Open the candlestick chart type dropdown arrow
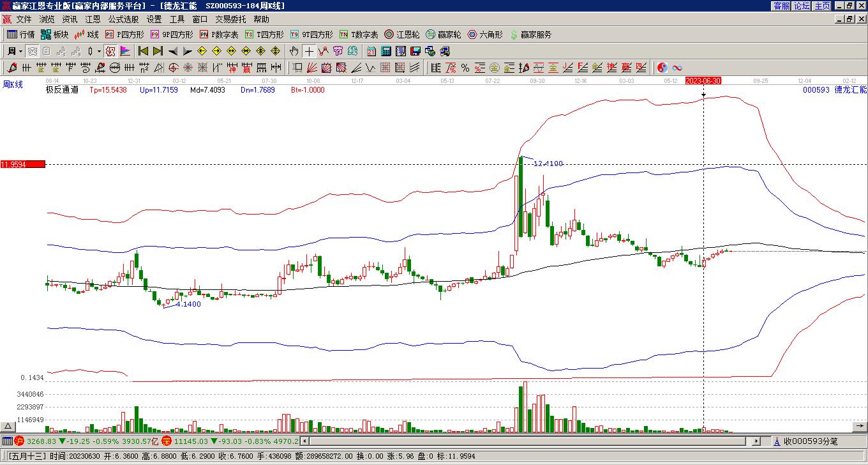868x465 pixels. [x=99, y=51]
